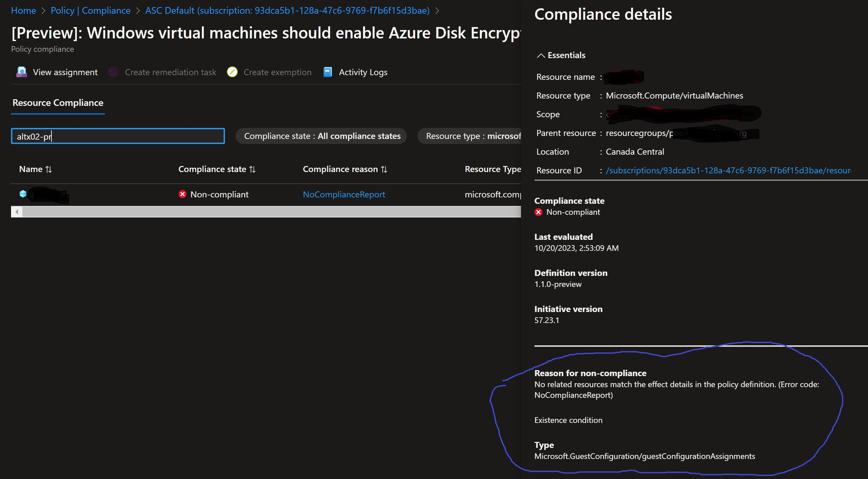Click the horizontal scrollbar below the table
868x479 pixels.
[x=266, y=211]
